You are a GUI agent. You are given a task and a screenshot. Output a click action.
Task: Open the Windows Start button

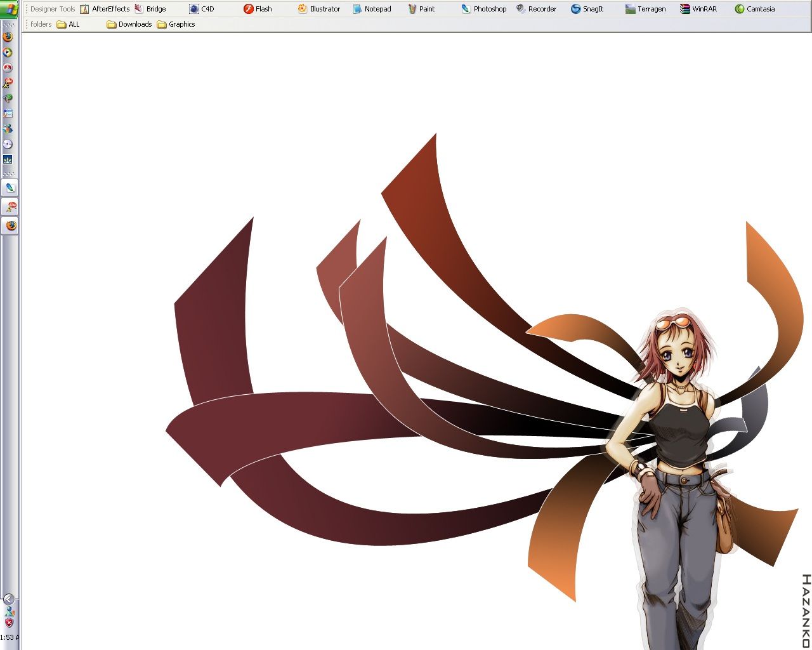10,9
